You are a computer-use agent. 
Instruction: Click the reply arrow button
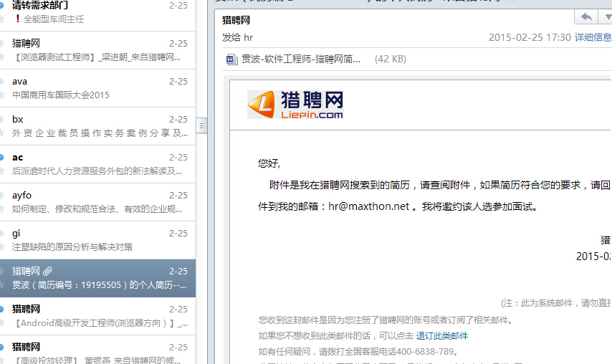pyautogui.click(x=586, y=16)
